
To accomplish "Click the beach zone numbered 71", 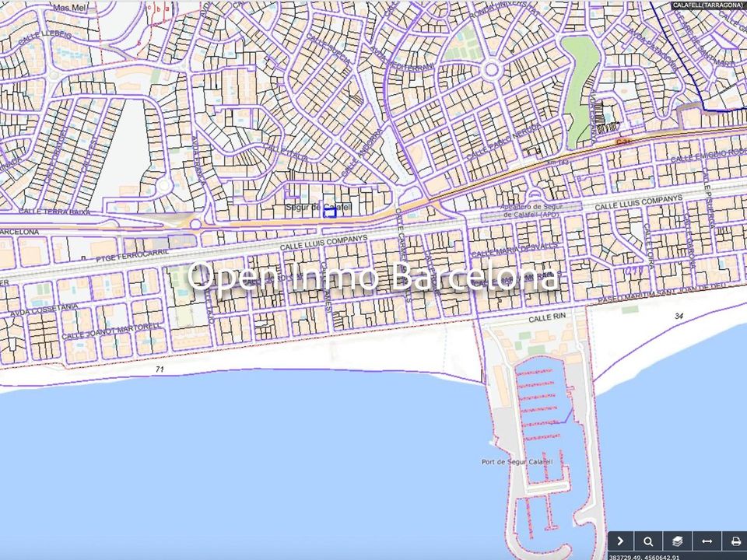I will coord(160,369).
